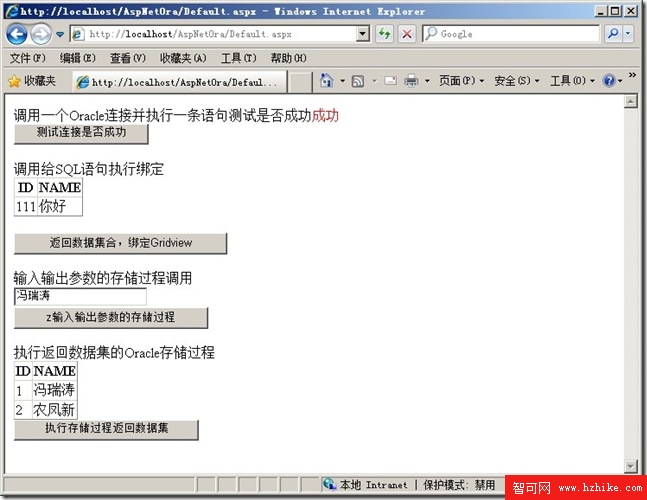The height and width of the screenshot is (500, 647).
Task: Click the 收藏夹 favorites star button
Action: (32, 81)
